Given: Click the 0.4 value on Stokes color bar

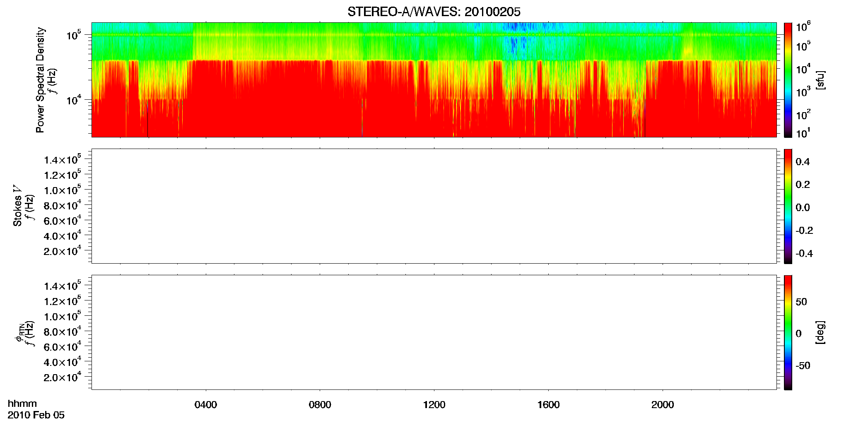Looking at the screenshot, I should click(x=803, y=162).
